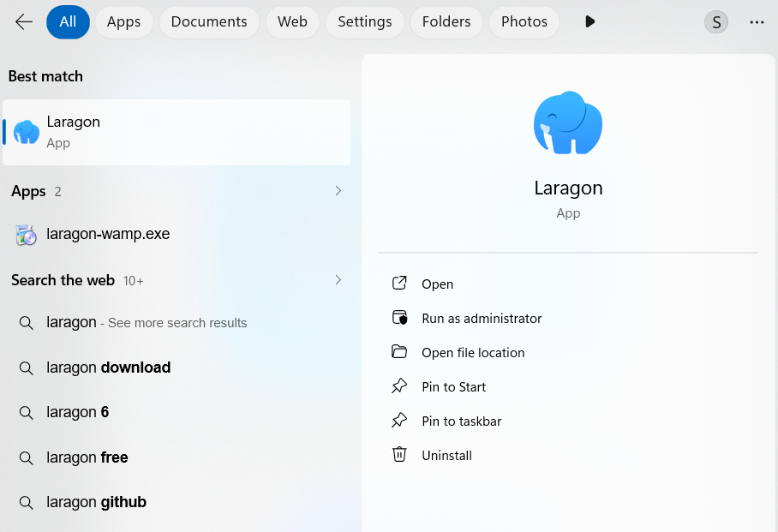Click the large Laragon elephant logo in preview pane
Image resolution: width=778 pixels, height=532 pixels.
[568, 123]
